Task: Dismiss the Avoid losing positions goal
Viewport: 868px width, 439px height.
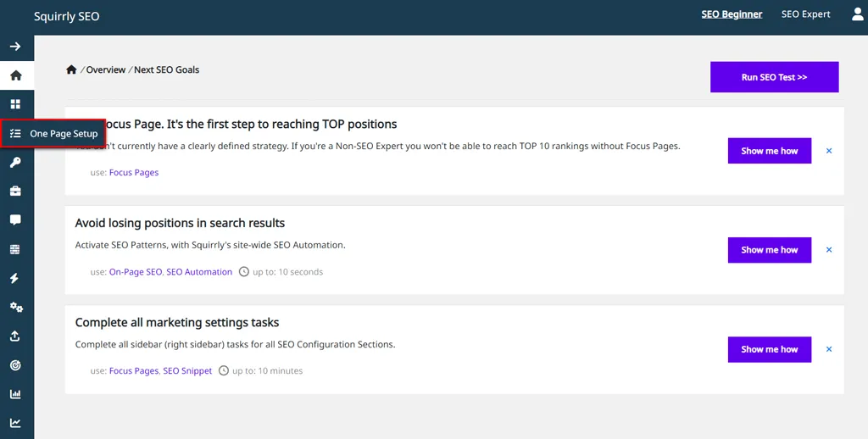Action: pyautogui.click(x=829, y=250)
